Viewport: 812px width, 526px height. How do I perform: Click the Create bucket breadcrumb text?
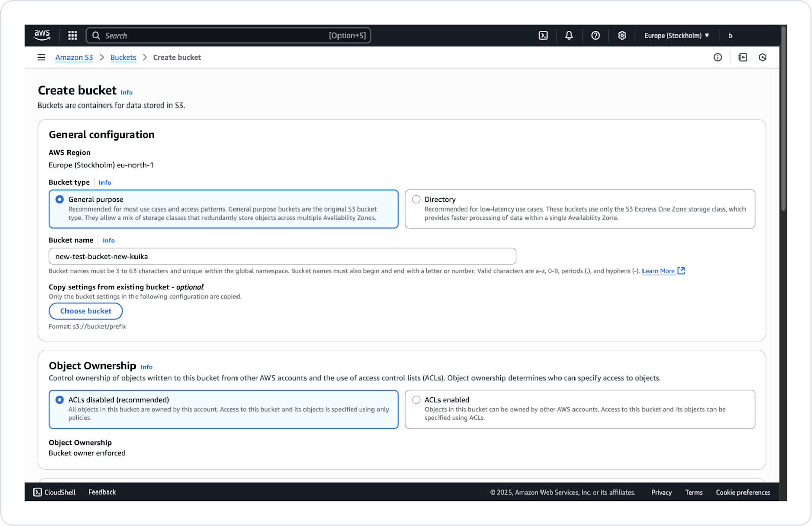pos(177,57)
